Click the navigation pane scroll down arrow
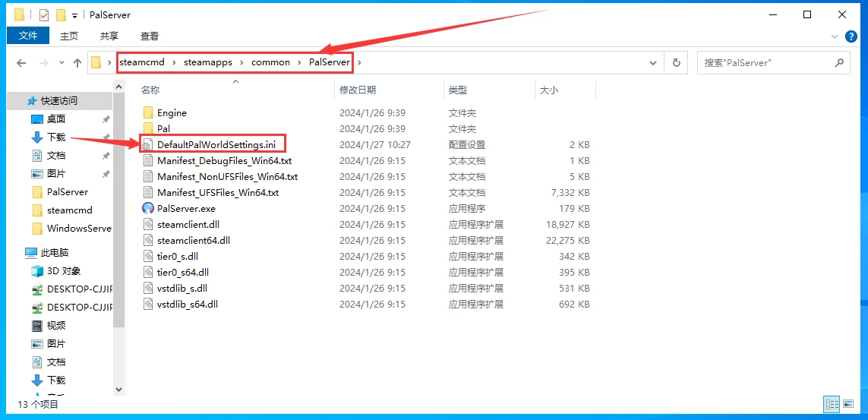 point(119,390)
